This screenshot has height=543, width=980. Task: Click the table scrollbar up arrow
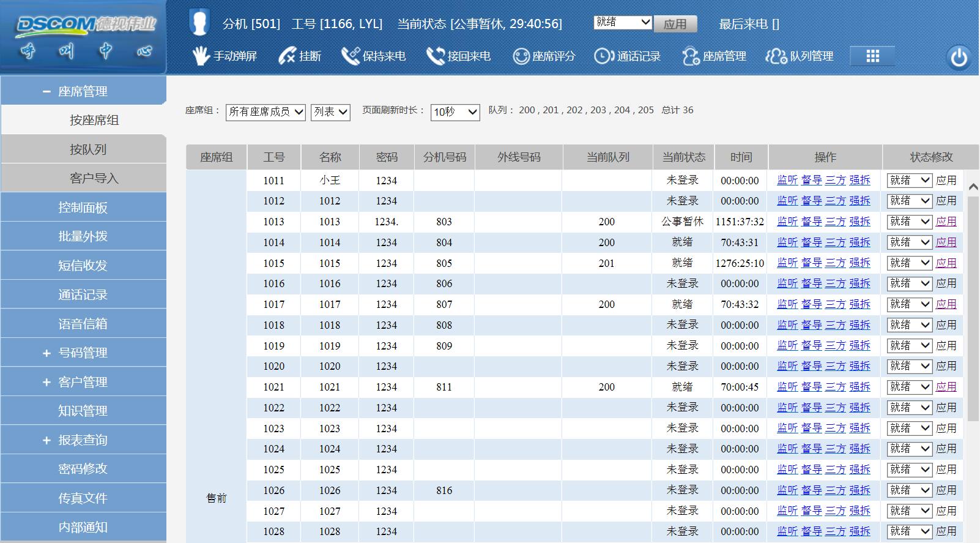pos(973,186)
